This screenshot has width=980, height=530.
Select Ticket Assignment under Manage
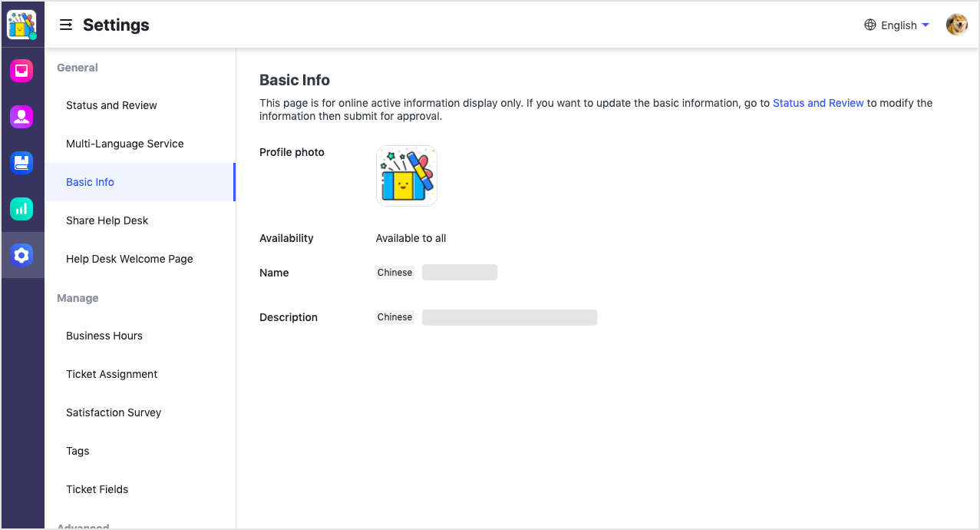click(x=111, y=374)
